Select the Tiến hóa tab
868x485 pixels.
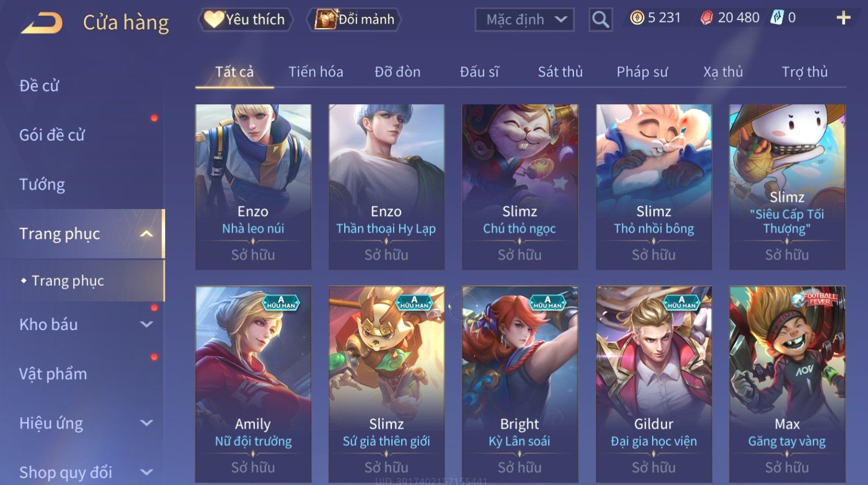pyautogui.click(x=315, y=72)
